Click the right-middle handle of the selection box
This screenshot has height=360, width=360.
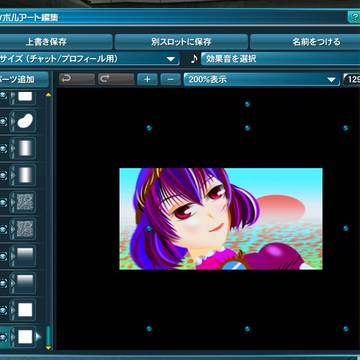(x=346, y=228)
